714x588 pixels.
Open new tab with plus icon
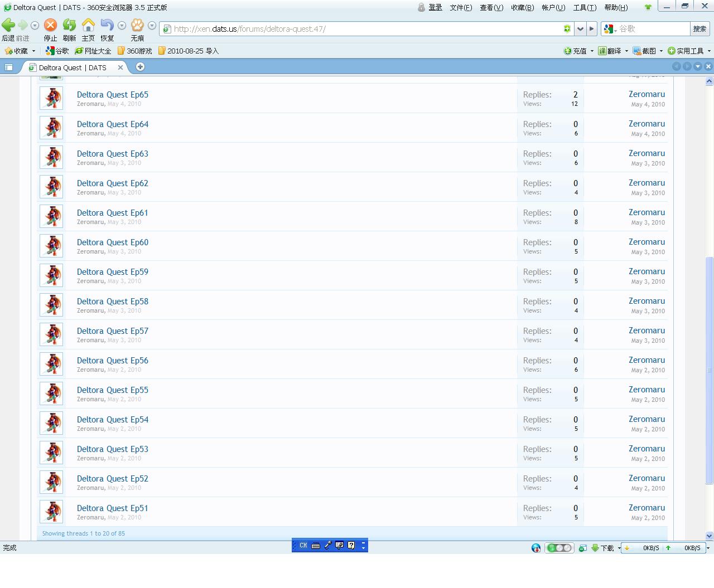point(140,67)
